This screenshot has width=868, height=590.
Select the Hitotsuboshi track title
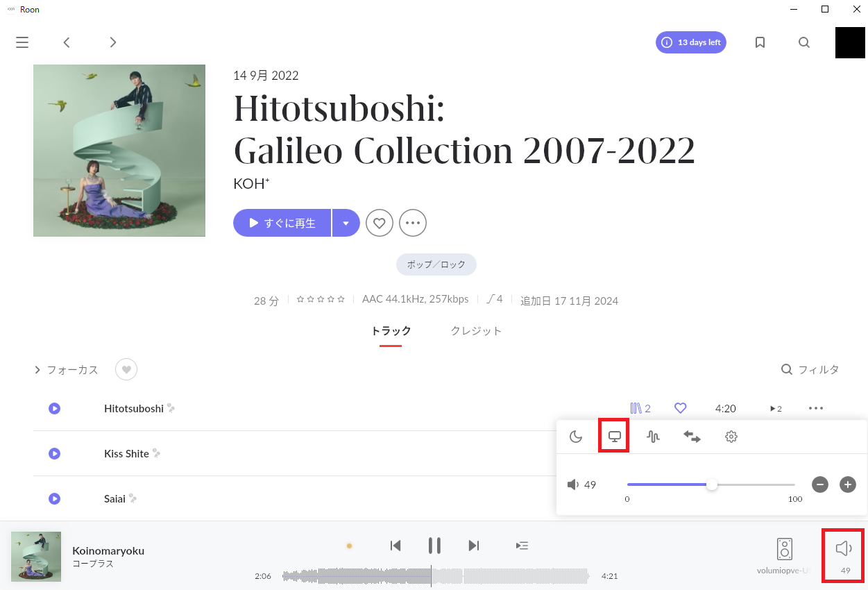point(134,409)
